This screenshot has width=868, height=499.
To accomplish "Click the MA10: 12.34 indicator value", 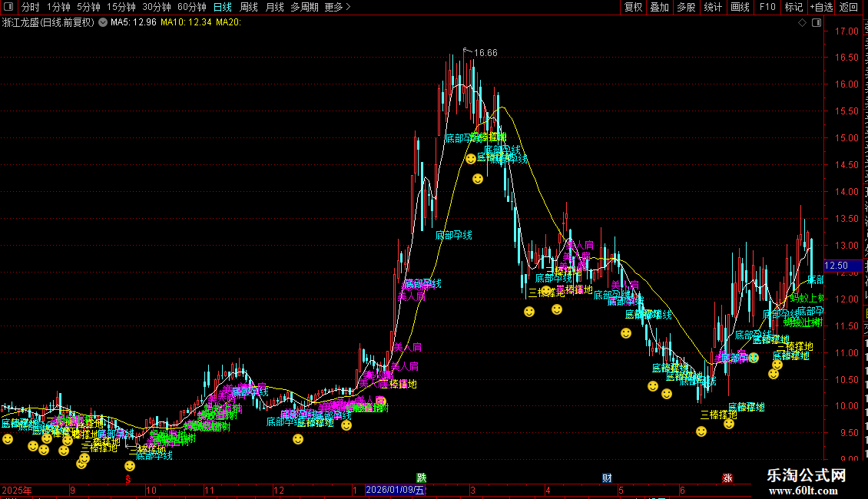I will [186, 22].
